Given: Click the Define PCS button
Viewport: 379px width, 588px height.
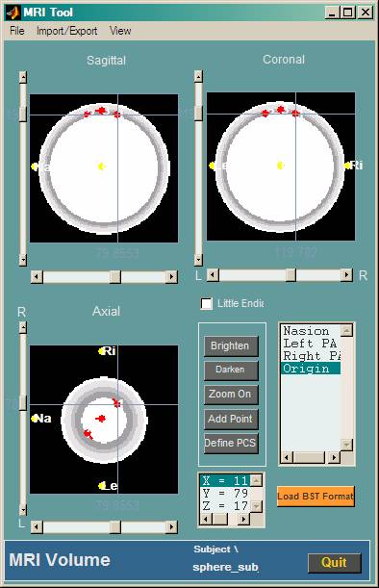Looking at the screenshot, I should [231, 444].
